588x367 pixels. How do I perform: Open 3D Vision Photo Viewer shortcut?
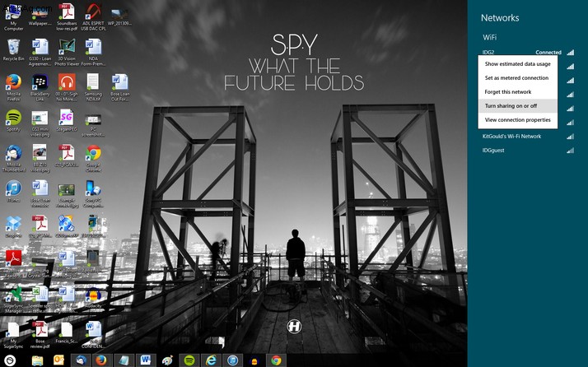point(67,53)
